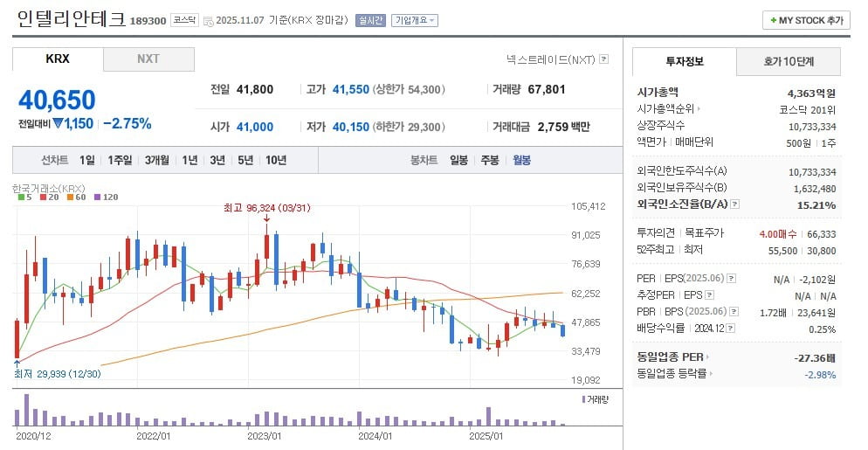Click the 실시간 badge icon
Screen dimensions: 868x450
pos(370,20)
